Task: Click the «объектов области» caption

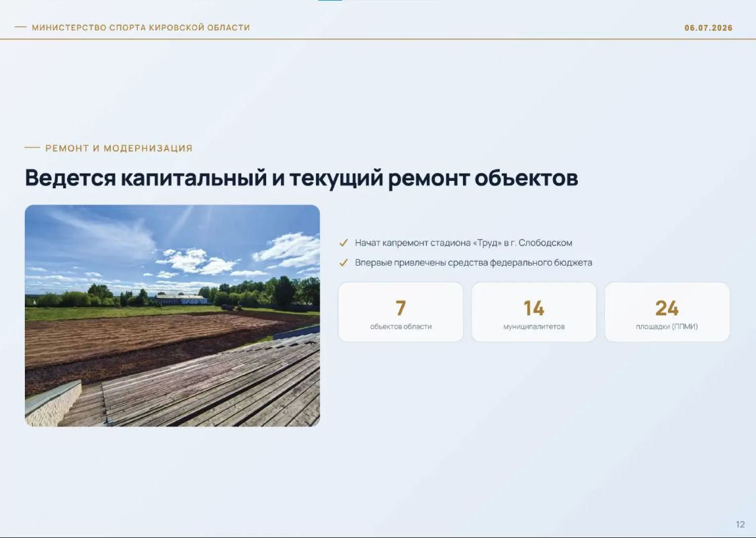Action: point(401,327)
